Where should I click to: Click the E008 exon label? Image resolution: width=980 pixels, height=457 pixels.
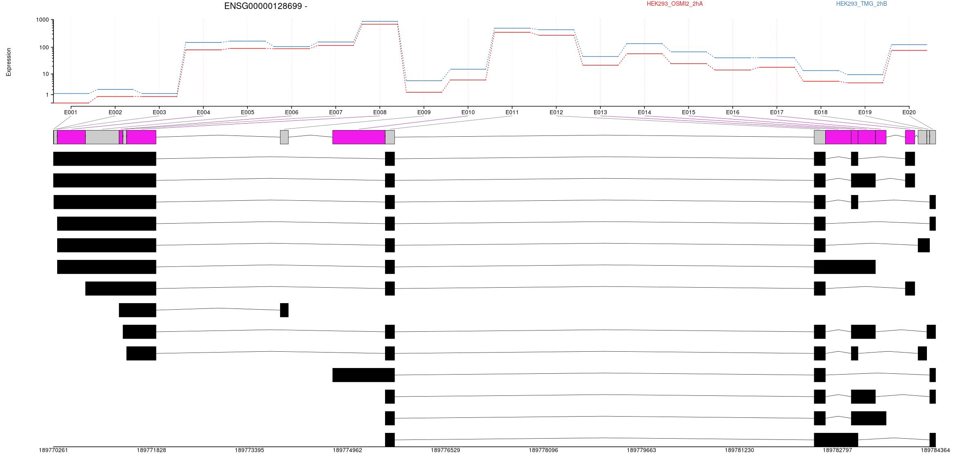pos(380,112)
